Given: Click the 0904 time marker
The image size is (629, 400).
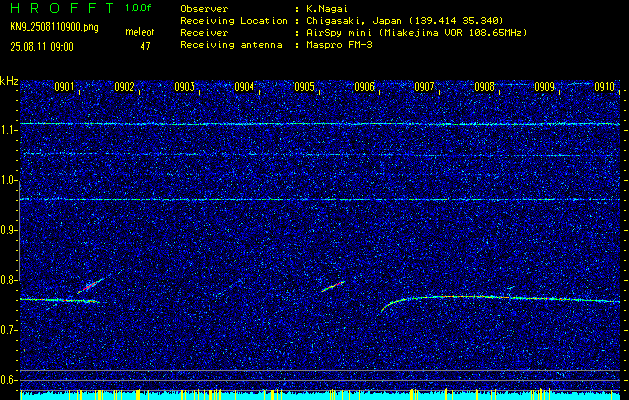Looking at the screenshot, I should pyautogui.click(x=244, y=87).
